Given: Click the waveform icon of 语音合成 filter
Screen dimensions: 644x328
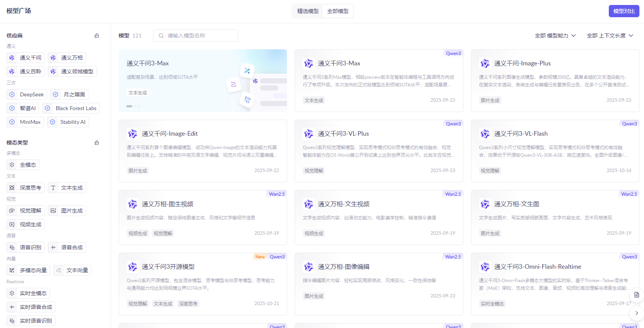Looking at the screenshot, I should 53,247.
